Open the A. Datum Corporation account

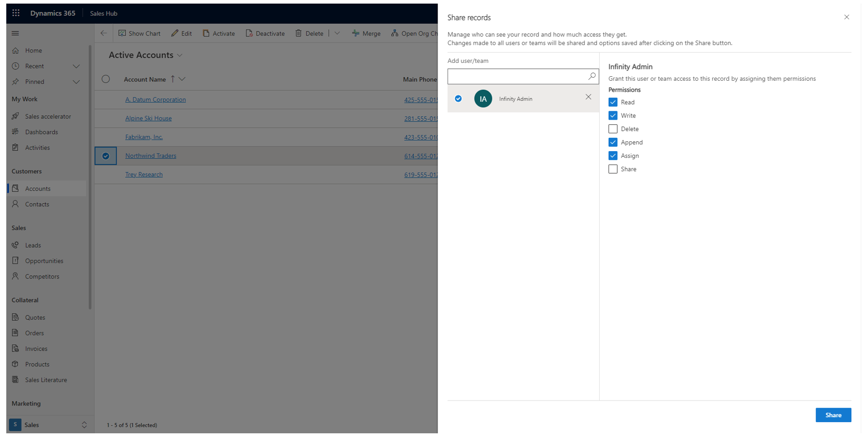(x=155, y=100)
